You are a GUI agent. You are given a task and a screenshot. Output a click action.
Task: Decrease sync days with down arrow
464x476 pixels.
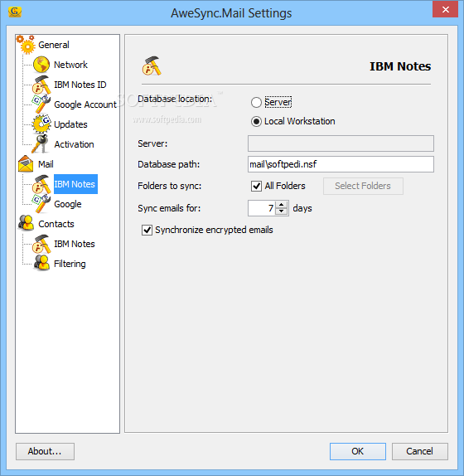282,211
